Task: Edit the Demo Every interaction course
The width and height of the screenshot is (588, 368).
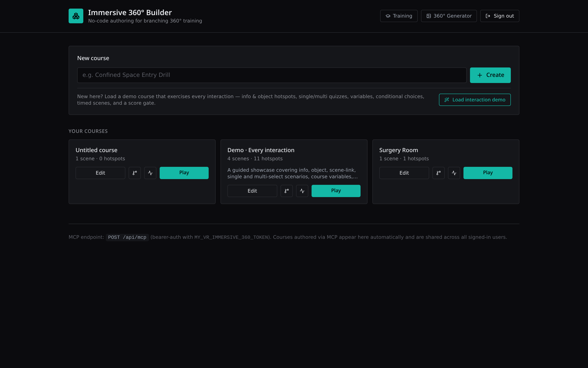Action: tap(252, 191)
